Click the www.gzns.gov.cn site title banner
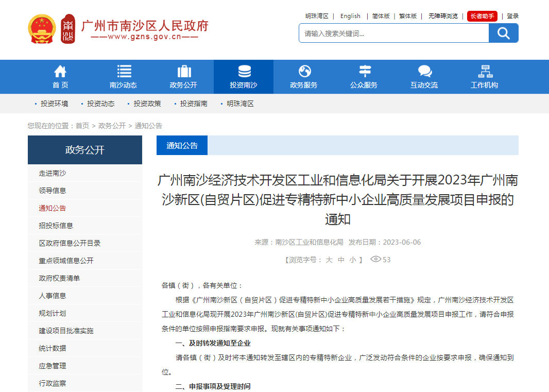Image resolution: width=549 pixels, height=392 pixels. (x=145, y=29)
